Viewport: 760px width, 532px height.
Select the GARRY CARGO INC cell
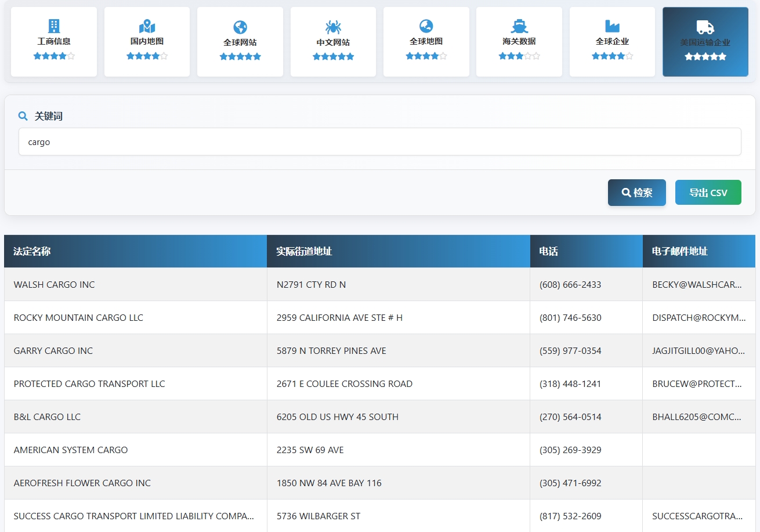point(136,350)
